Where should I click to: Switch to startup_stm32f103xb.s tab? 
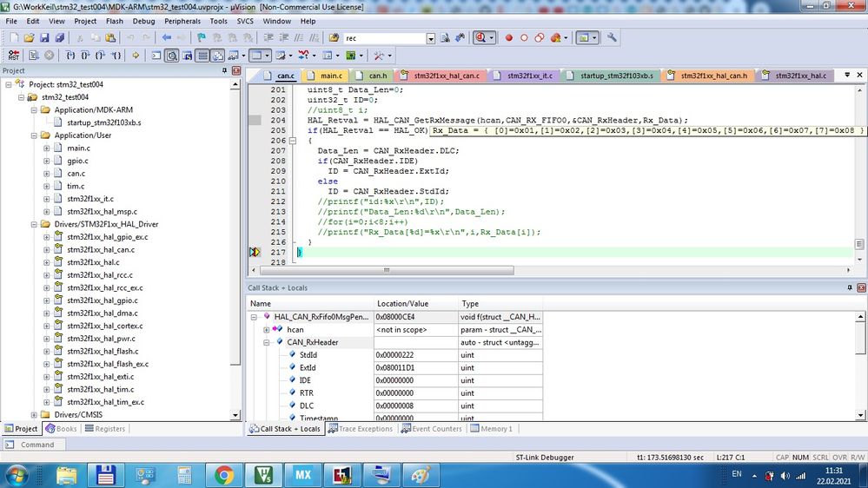click(x=611, y=76)
